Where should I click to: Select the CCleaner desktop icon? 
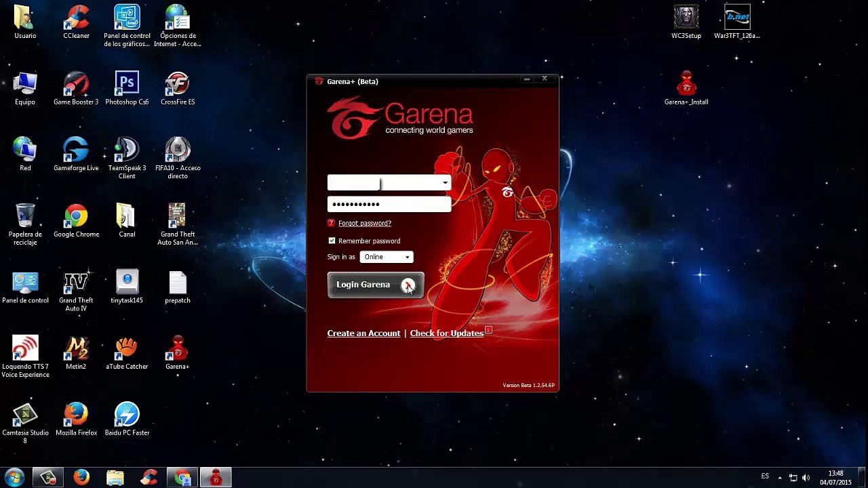[76, 22]
